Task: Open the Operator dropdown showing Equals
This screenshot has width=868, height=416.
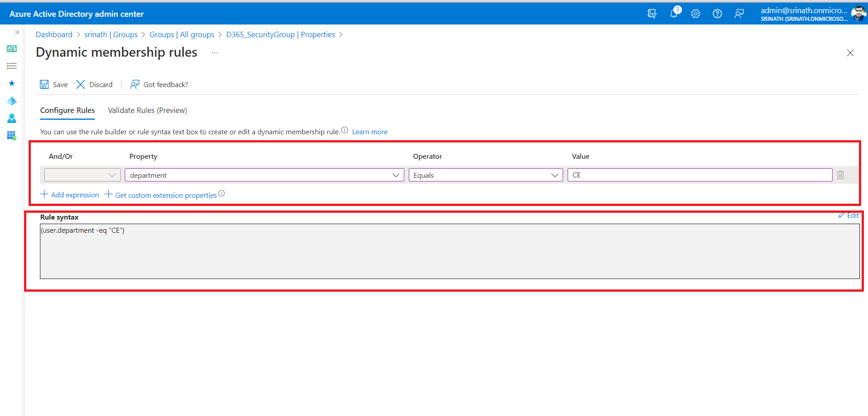Action: point(485,175)
